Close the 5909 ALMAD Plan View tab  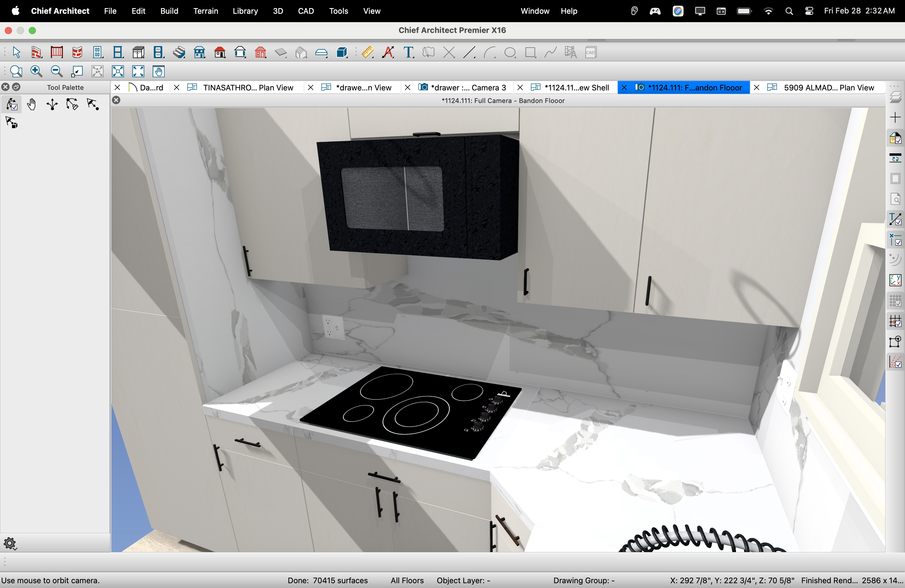coord(757,87)
